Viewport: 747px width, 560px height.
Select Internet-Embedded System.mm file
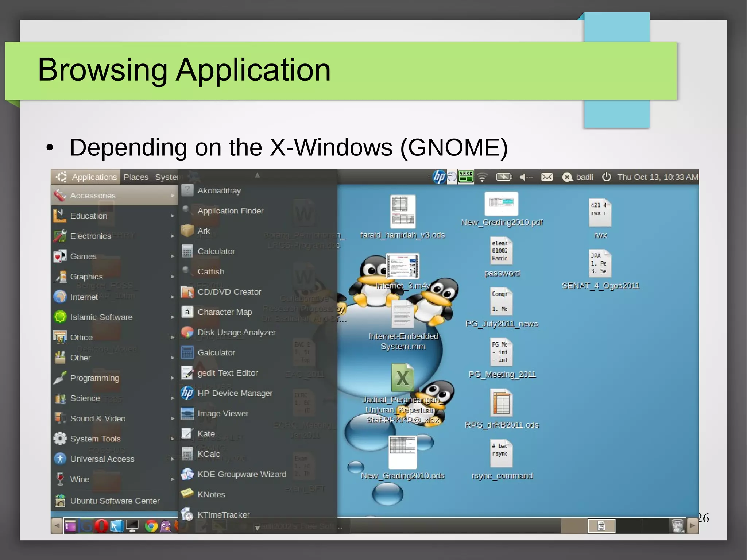click(403, 325)
